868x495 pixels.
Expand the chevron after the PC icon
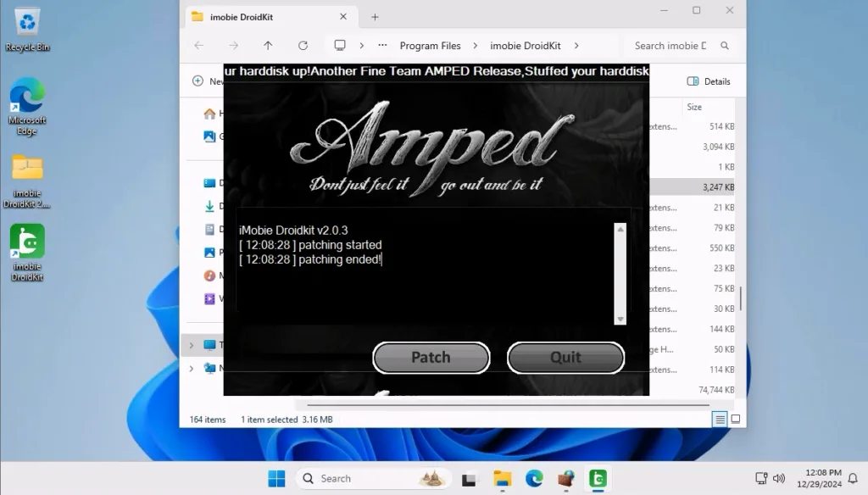coord(361,46)
